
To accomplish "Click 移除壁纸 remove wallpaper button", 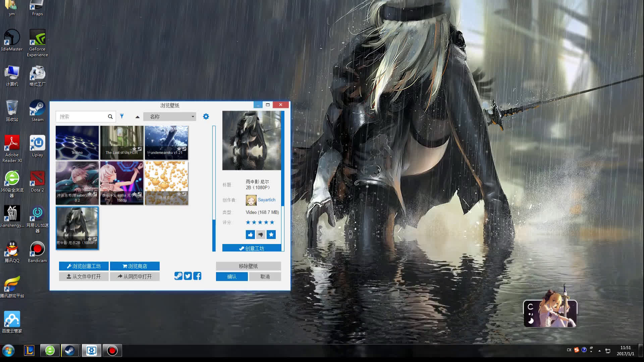I will [x=248, y=266].
